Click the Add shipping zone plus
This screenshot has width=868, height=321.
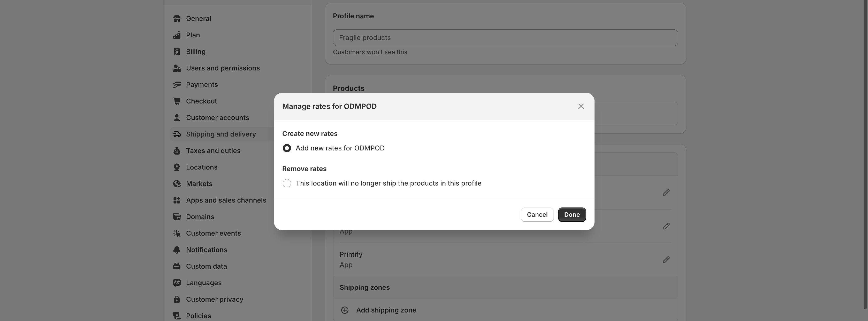tap(344, 310)
